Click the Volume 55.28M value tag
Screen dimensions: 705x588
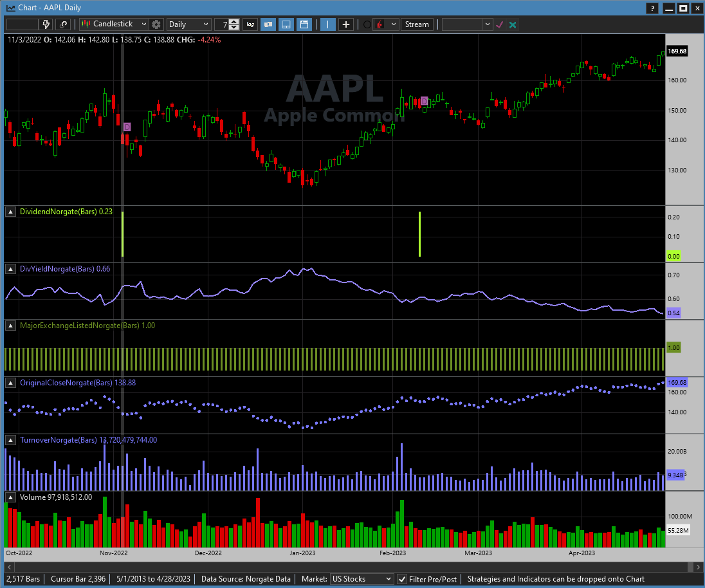point(678,531)
